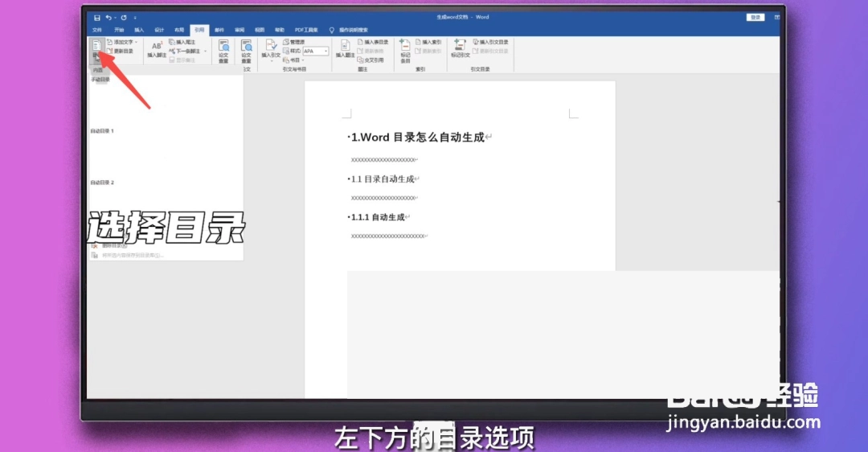This screenshot has height=452, width=868.
Task: Switch to the 设计 ribbon tab
Action: (159, 30)
